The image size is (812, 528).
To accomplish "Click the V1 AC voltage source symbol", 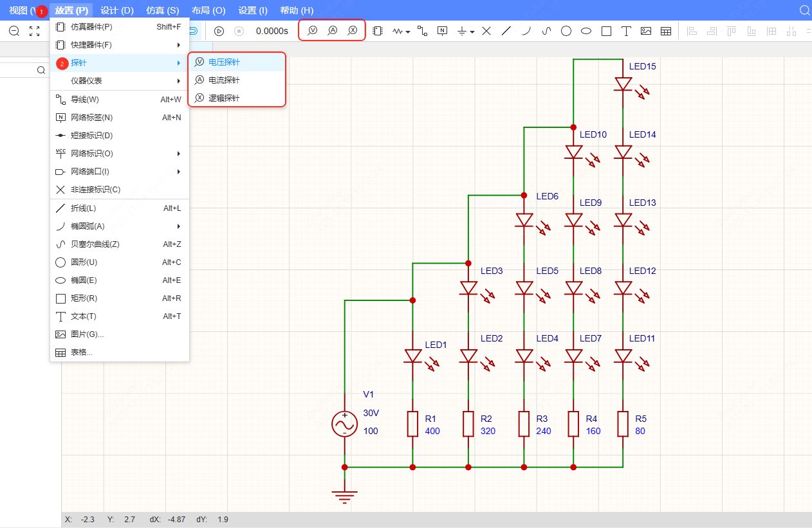I will (344, 424).
